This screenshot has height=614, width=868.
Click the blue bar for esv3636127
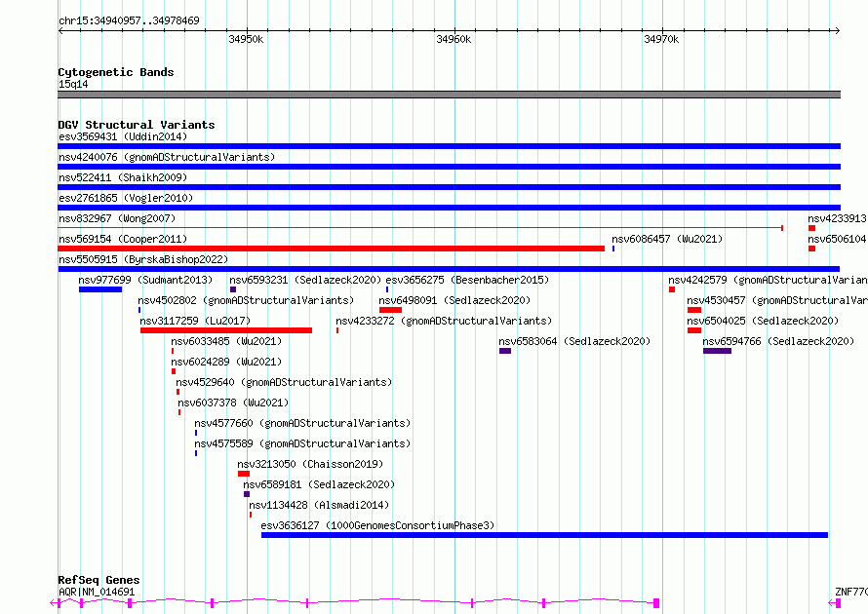(x=545, y=535)
